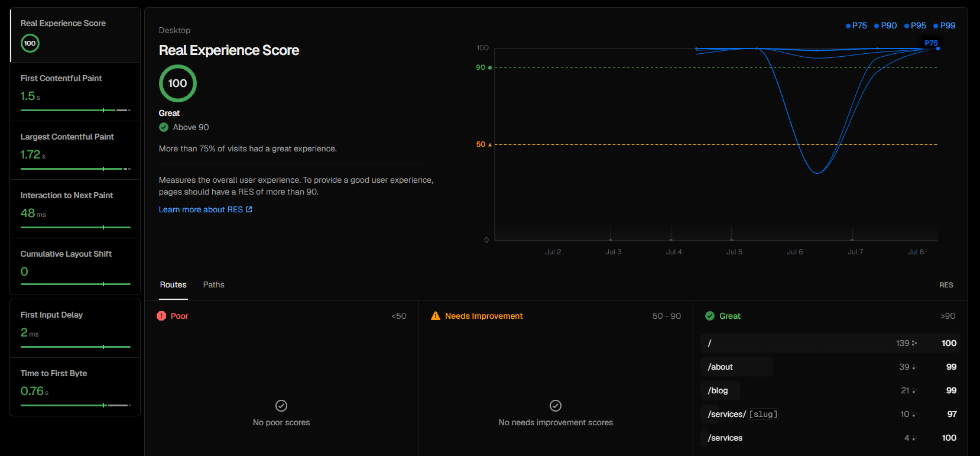Image resolution: width=980 pixels, height=456 pixels.
Task: Click the RES column header
Action: pos(946,285)
